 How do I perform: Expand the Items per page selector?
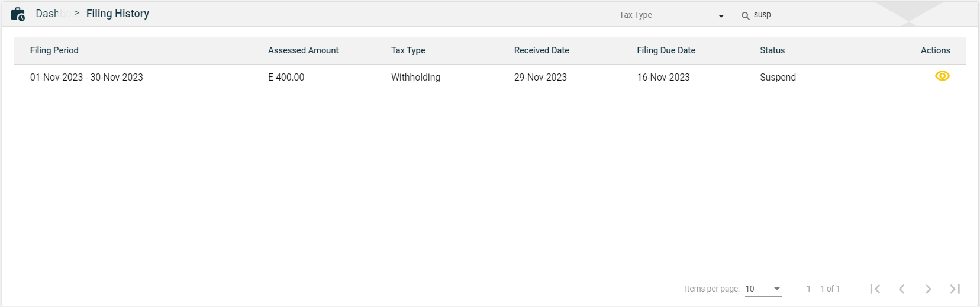(x=763, y=289)
